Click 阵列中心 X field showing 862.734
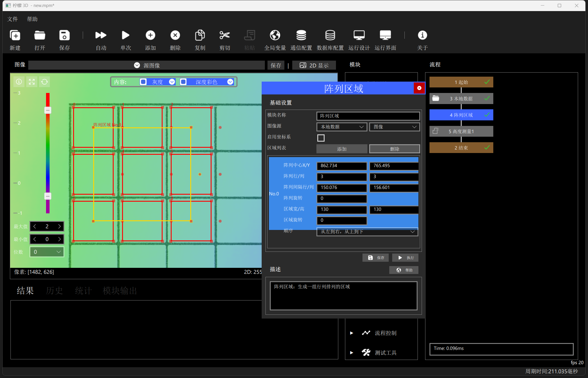588x378 pixels. 342,166
